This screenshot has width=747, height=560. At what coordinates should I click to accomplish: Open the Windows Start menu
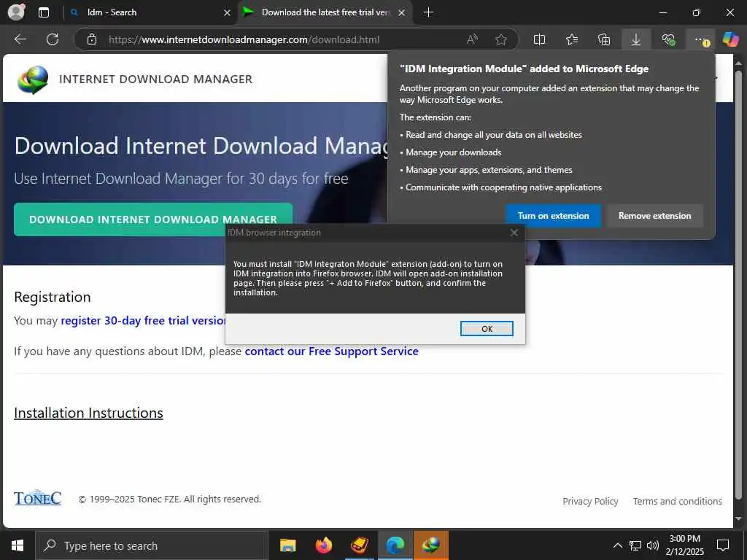point(18,545)
